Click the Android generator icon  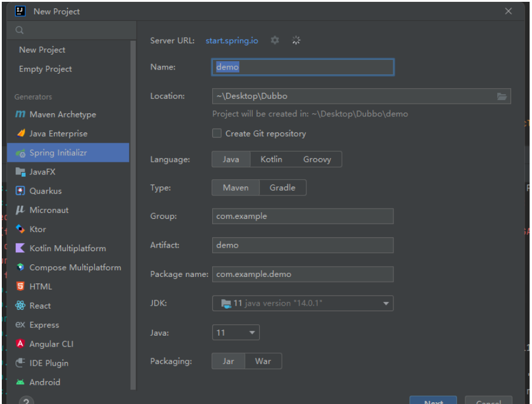pos(20,382)
